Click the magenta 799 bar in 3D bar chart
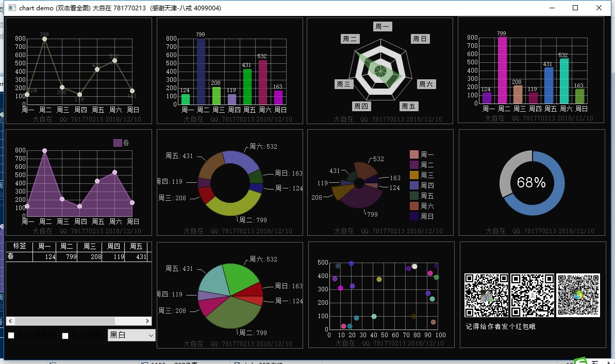This screenshot has height=364, width=615. click(502, 70)
